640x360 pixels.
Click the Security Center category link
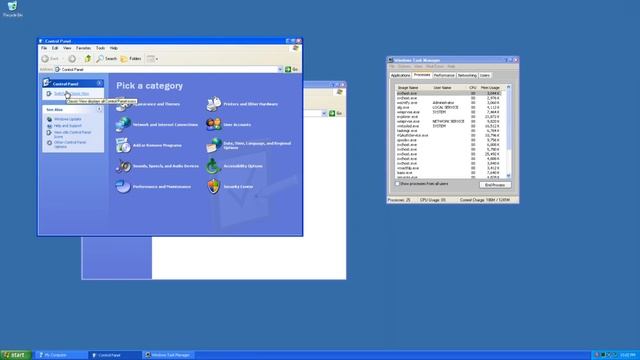[x=238, y=187]
